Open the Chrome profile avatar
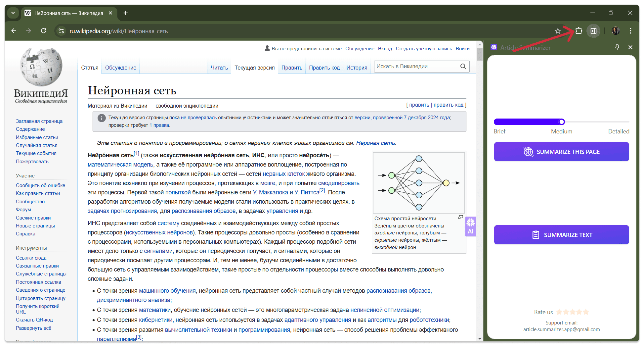Screen dimensions: 644x346 (x=616, y=31)
